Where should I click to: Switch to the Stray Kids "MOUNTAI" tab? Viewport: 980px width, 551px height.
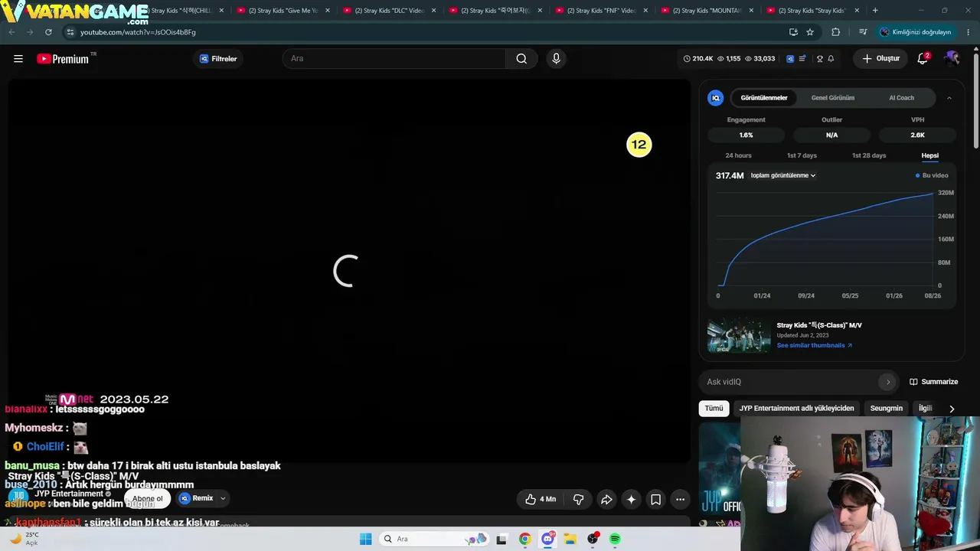(707, 11)
